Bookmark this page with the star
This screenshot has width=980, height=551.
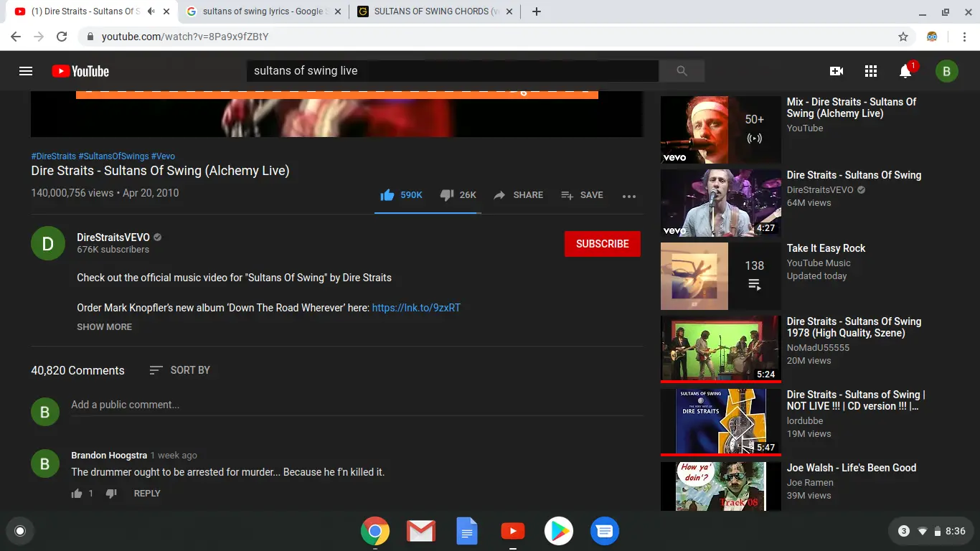(903, 37)
